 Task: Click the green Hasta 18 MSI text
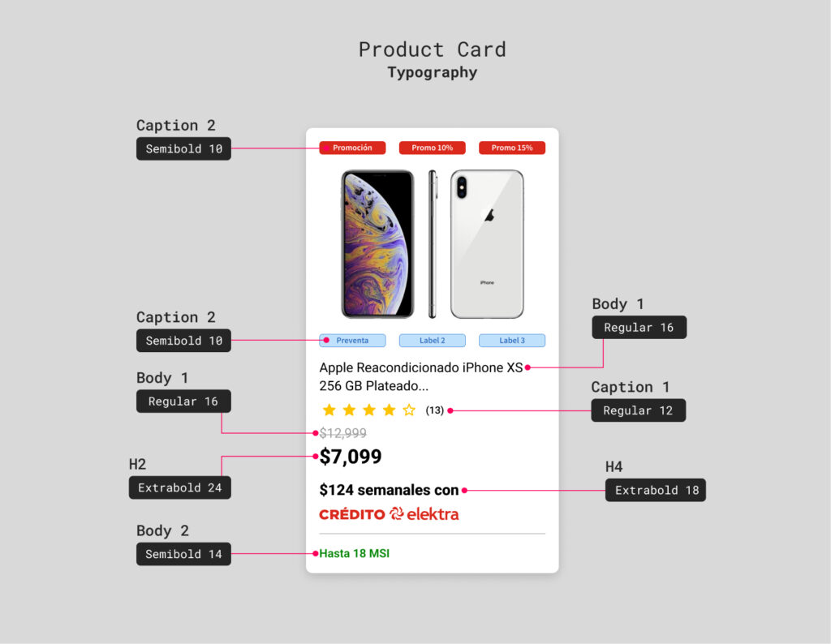(x=355, y=553)
